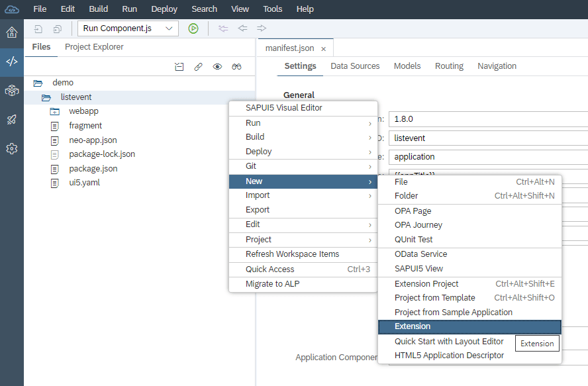Open search with the binoculars icon
This screenshot has height=386, width=588.
click(236, 66)
